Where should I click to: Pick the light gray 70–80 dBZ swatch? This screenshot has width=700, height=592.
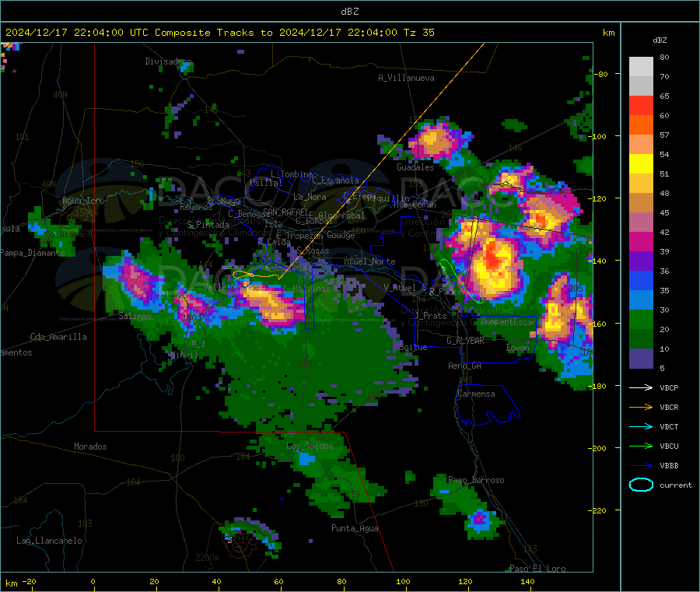pyautogui.click(x=641, y=67)
